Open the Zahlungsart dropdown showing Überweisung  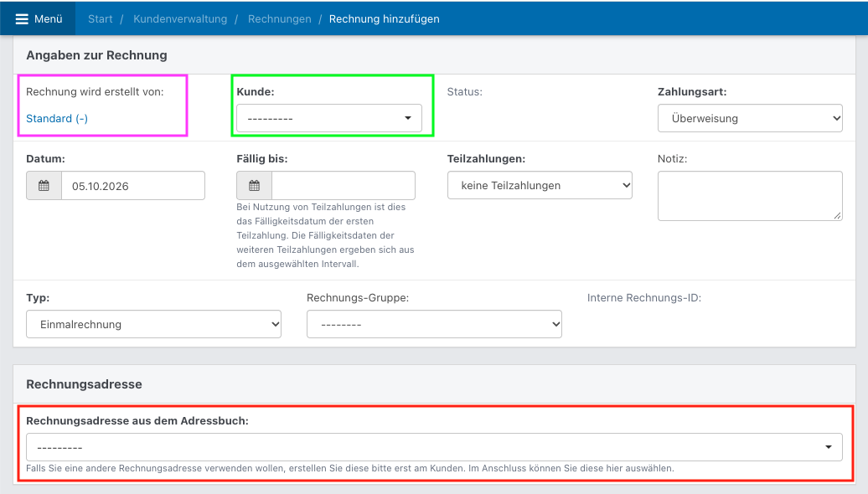pos(750,118)
